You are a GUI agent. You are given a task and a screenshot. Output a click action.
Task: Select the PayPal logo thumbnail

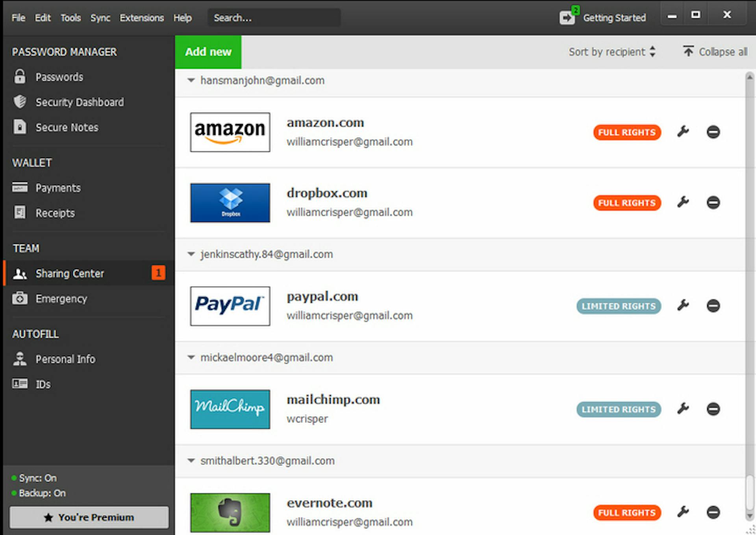point(230,306)
